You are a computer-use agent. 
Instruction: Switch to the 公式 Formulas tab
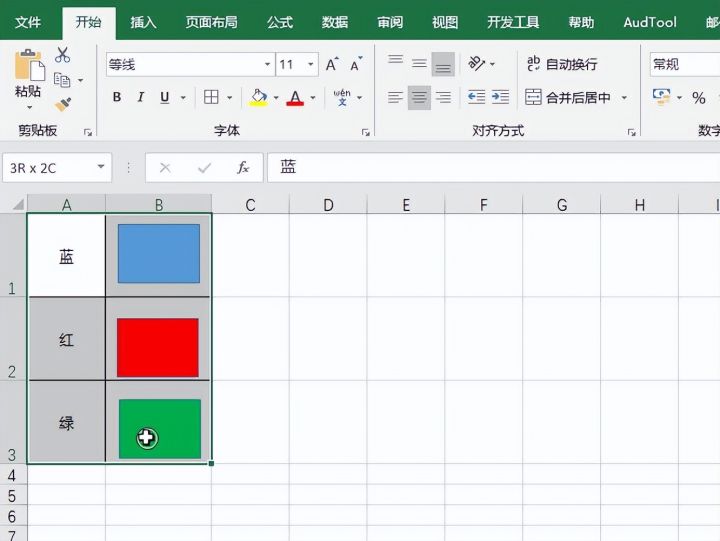[x=280, y=22]
